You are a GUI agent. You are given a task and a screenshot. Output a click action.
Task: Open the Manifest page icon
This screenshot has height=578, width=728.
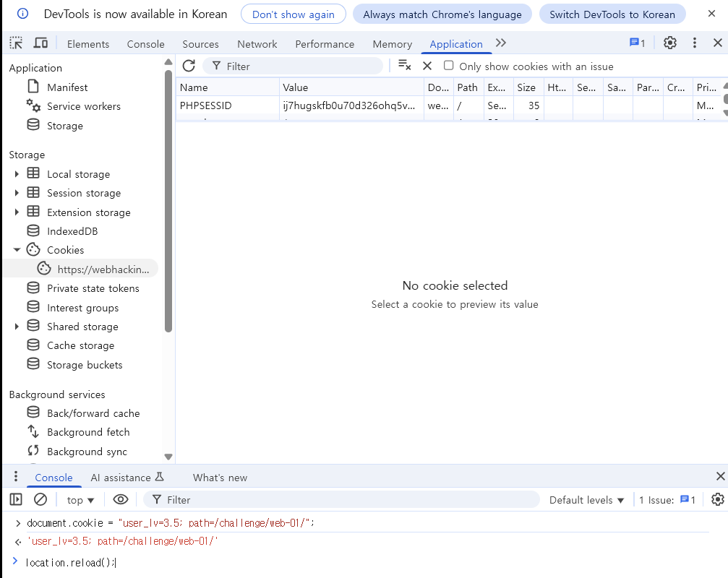[x=33, y=87]
